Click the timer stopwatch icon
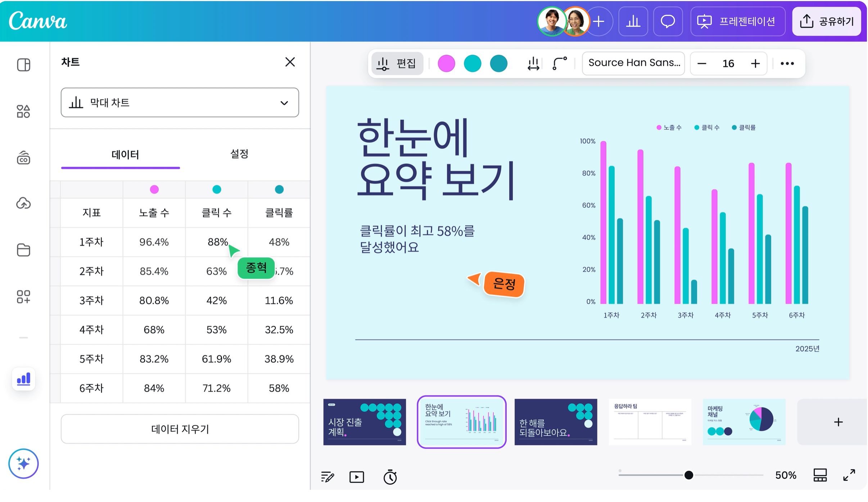 [x=390, y=477]
